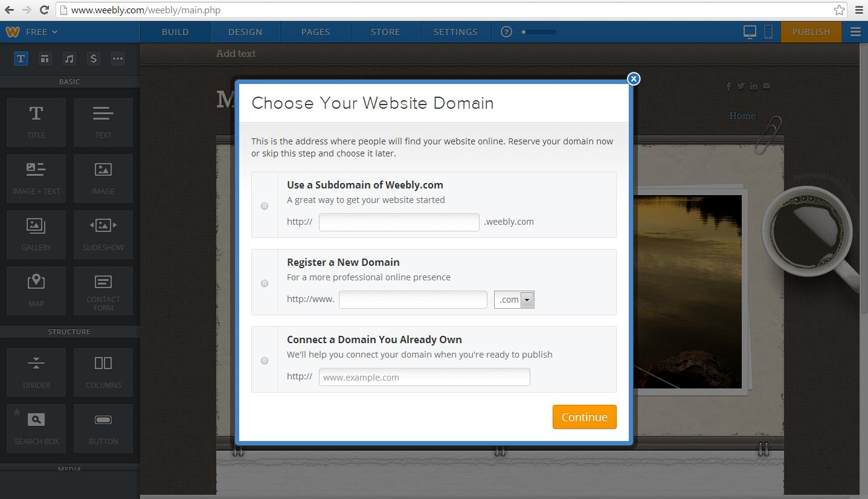Pick the Map element

(x=36, y=291)
